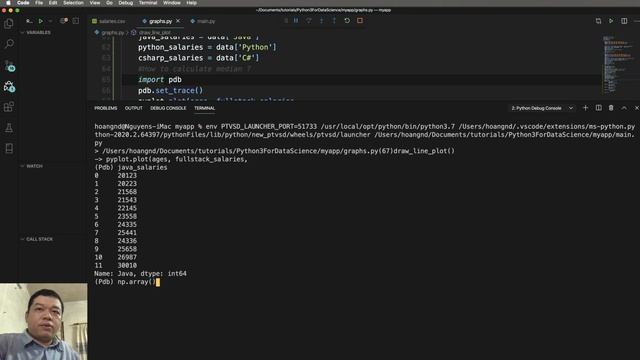
Task: Maximize the panel with the chevron up
Action: (624, 108)
